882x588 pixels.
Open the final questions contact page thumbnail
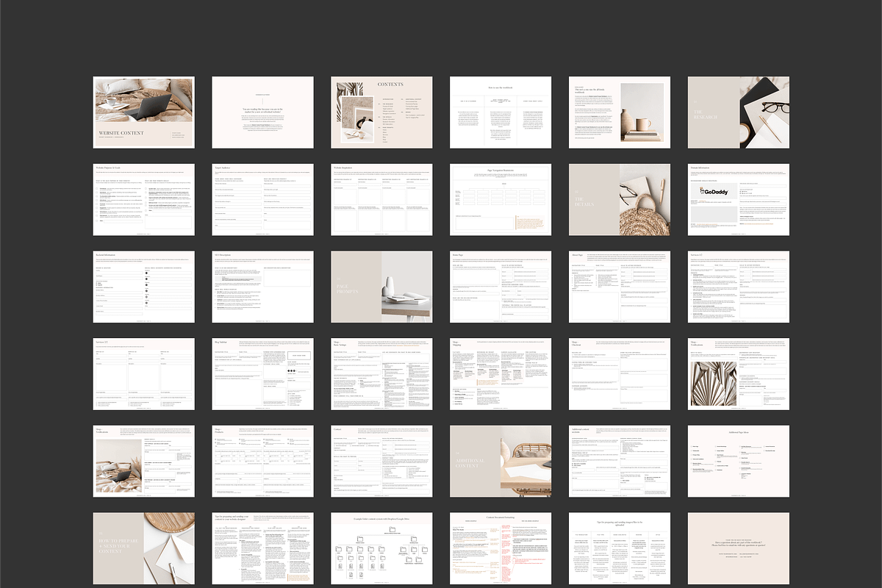pyautogui.click(x=738, y=549)
